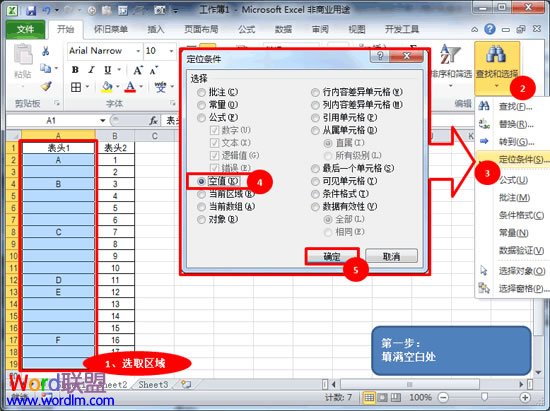Open the Arial Narrow font name dropdown
Viewport: 550px width, 411px height.
[138, 51]
